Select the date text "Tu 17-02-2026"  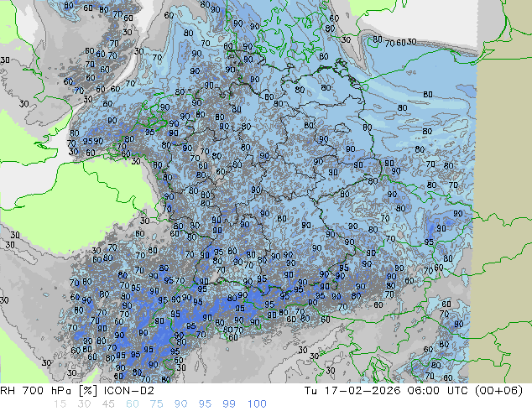click(x=352, y=391)
